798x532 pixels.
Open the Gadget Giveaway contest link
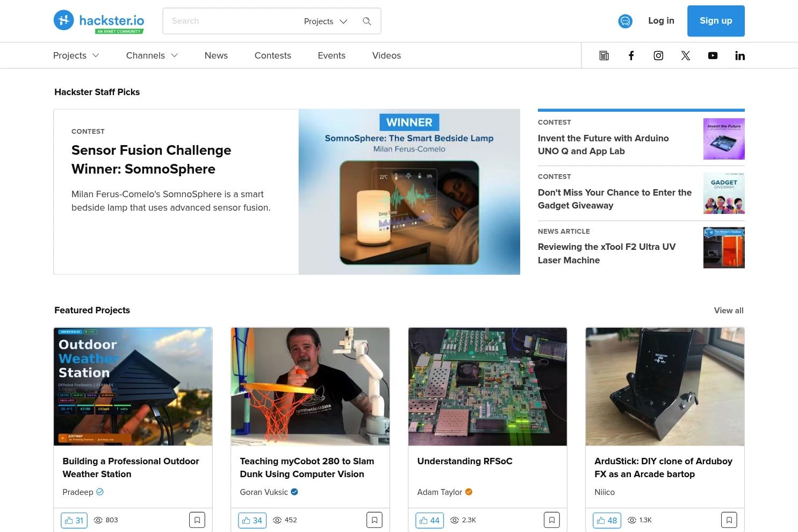click(x=615, y=199)
